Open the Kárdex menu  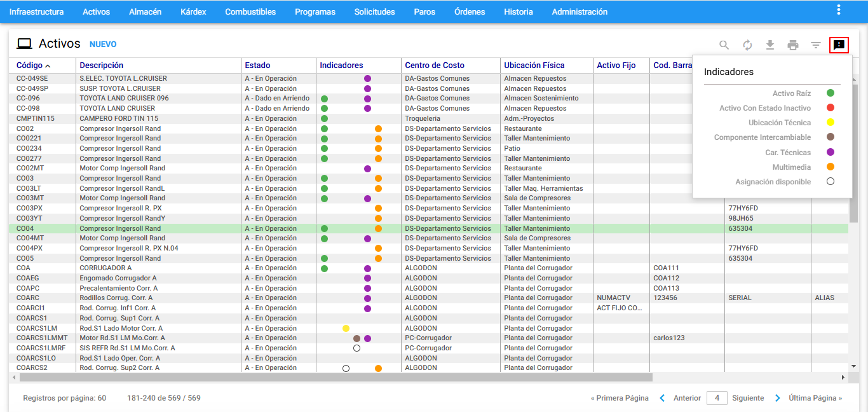193,12
